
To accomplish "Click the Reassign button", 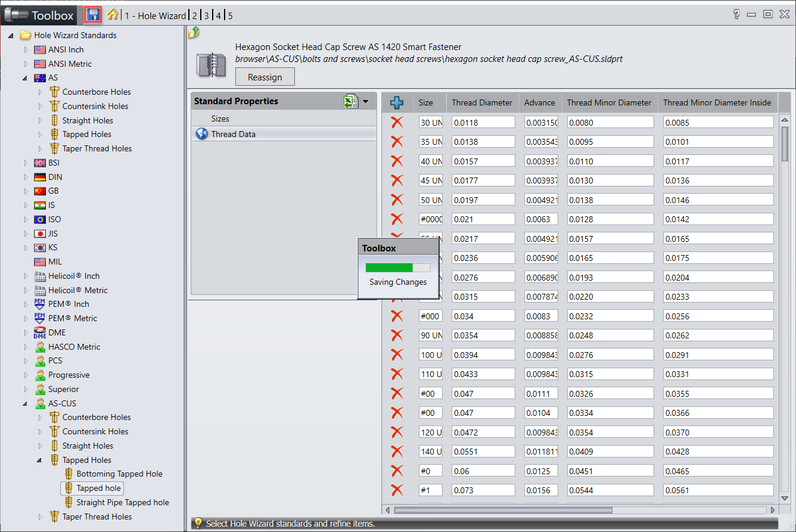I will pos(265,77).
